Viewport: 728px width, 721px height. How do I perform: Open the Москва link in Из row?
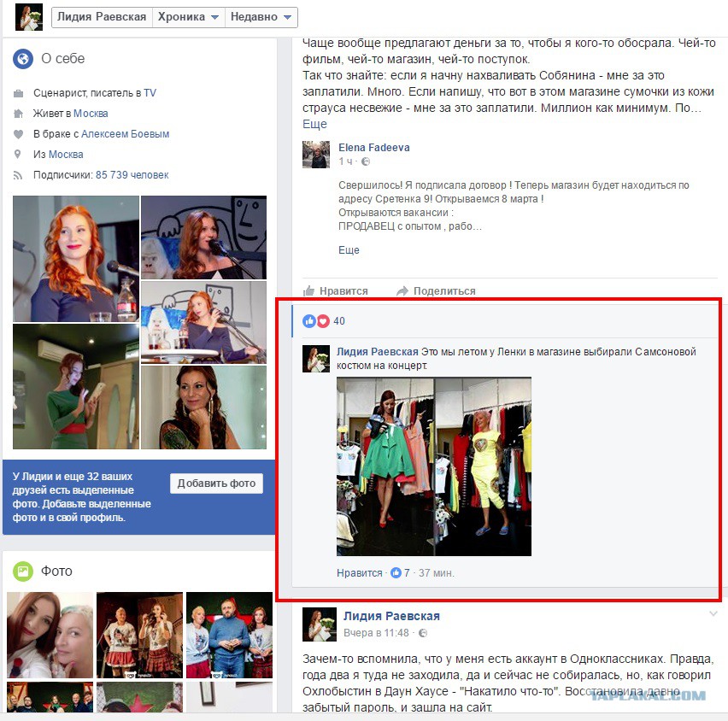[x=66, y=155]
